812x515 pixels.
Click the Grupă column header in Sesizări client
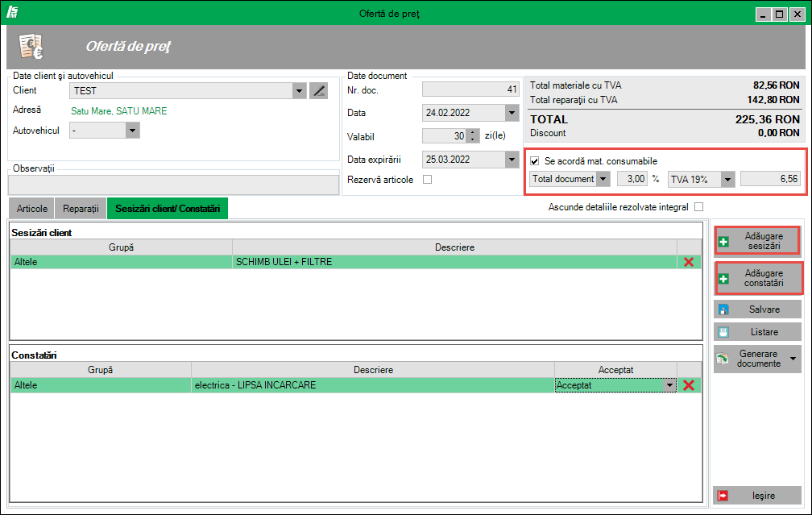121,247
